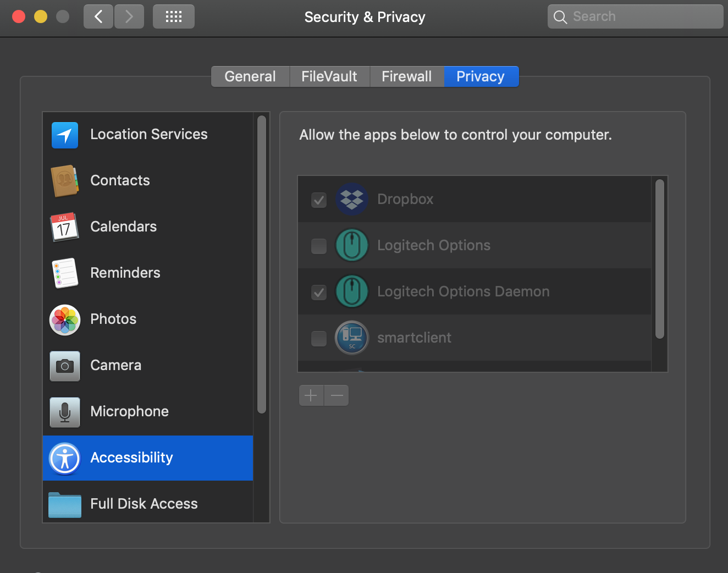Open the FileVault tab

coord(329,76)
